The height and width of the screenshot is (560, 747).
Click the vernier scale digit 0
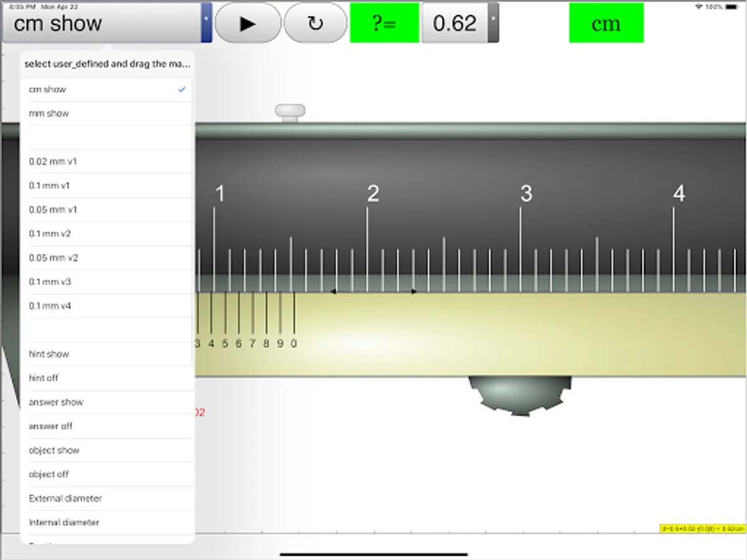294,343
